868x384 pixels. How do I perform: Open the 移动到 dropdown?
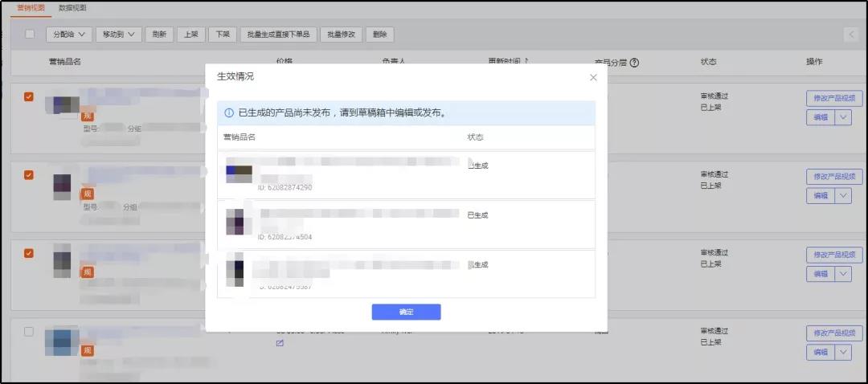pyautogui.click(x=118, y=35)
